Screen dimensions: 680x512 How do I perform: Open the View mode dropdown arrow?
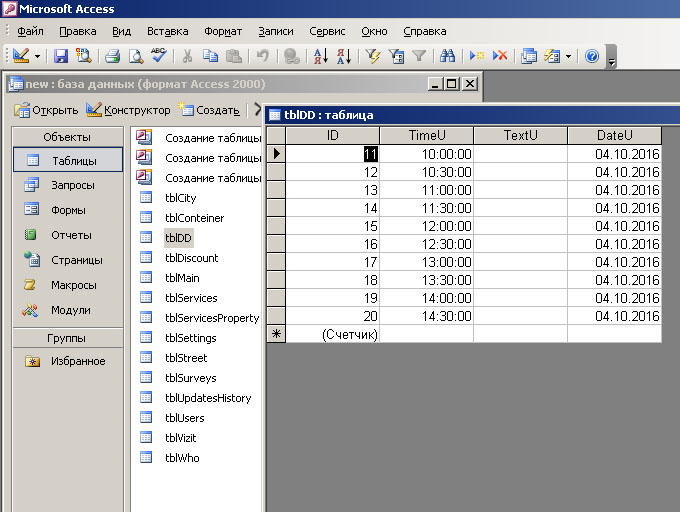point(37,57)
